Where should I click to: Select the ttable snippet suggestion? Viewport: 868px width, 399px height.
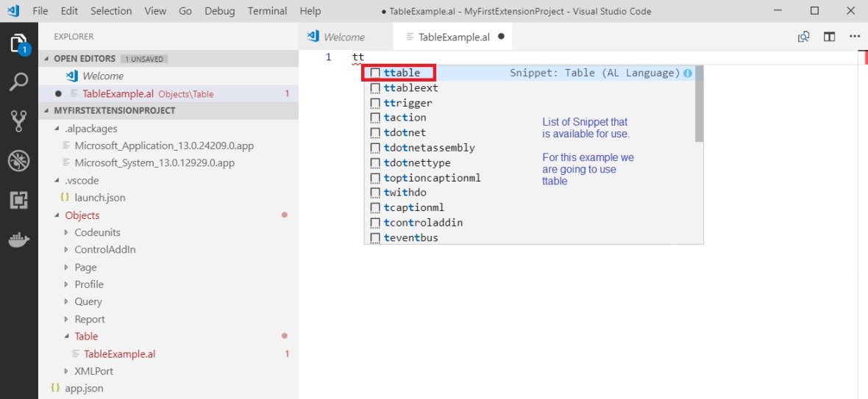click(x=402, y=73)
